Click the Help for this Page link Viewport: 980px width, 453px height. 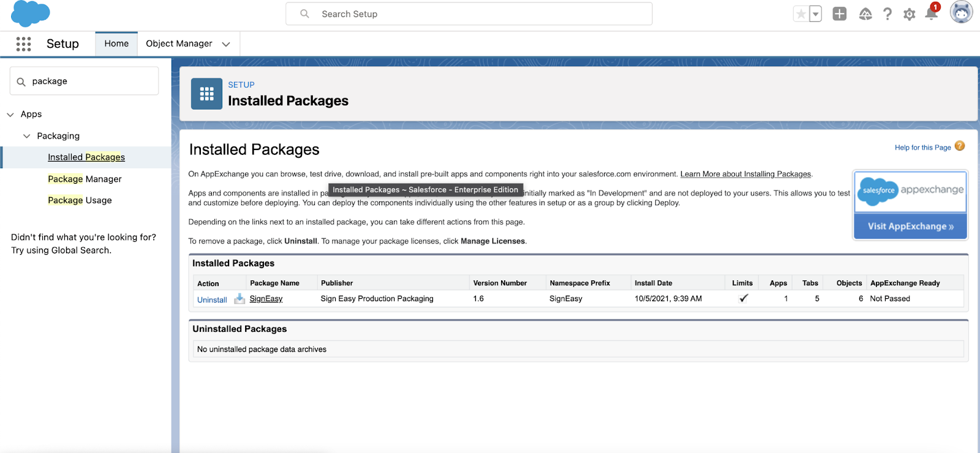(x=922, y=148)
